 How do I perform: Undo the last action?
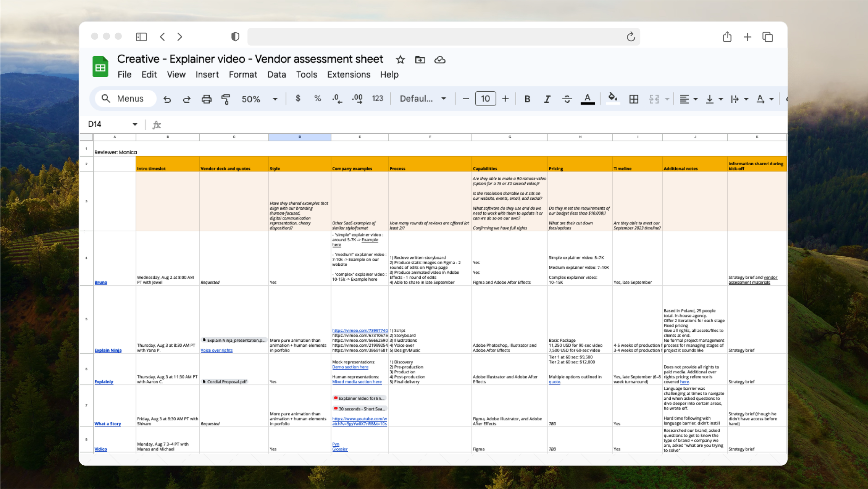coord(167,99)
